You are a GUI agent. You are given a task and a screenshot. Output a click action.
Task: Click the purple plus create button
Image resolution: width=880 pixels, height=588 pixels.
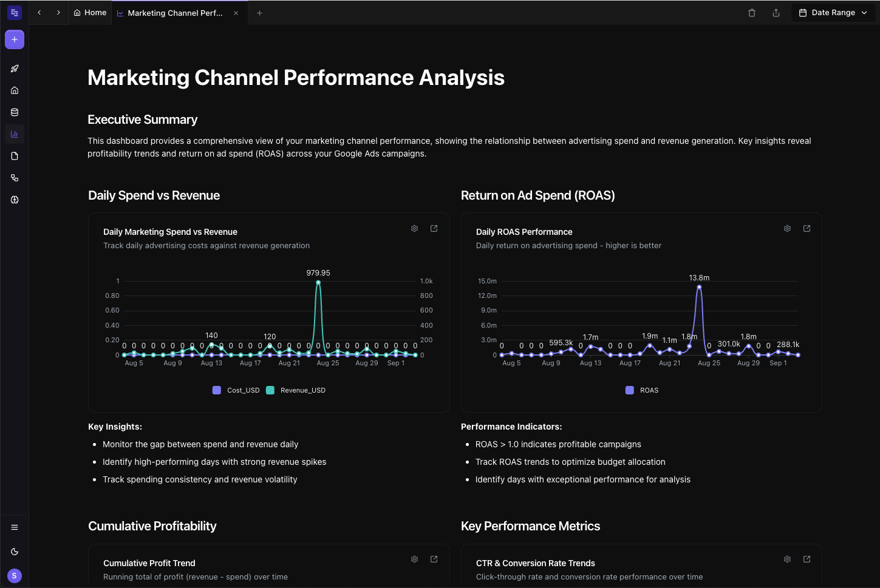point(15,39)
